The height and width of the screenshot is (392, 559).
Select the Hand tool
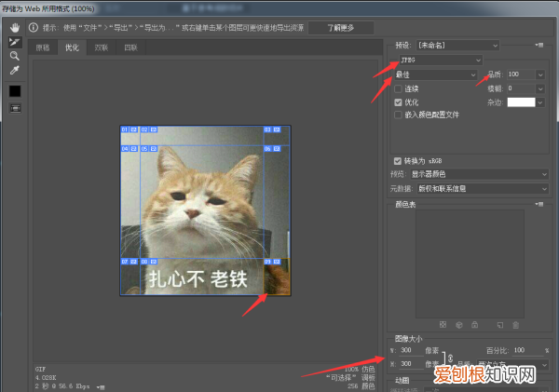point(15,28)
